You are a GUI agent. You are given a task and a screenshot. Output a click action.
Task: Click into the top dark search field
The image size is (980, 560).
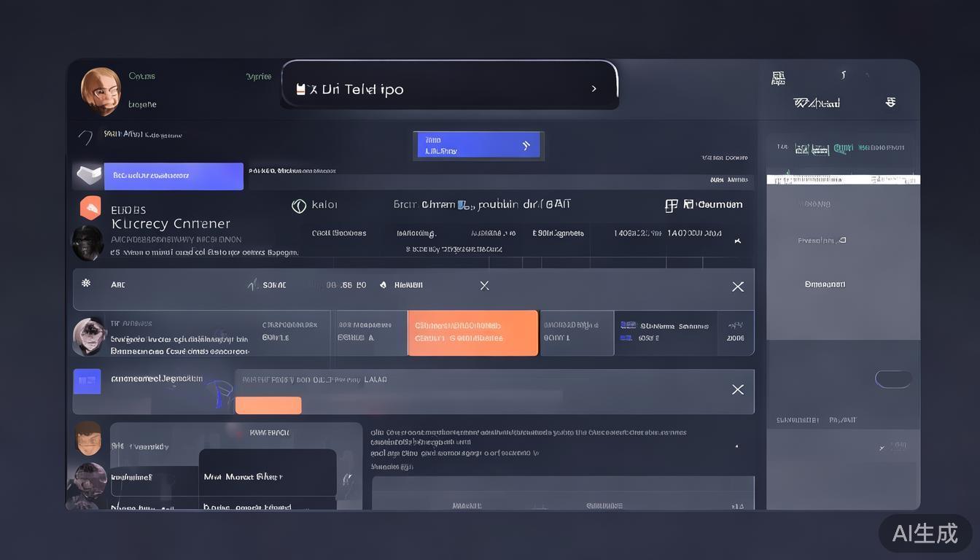point(437,89)
